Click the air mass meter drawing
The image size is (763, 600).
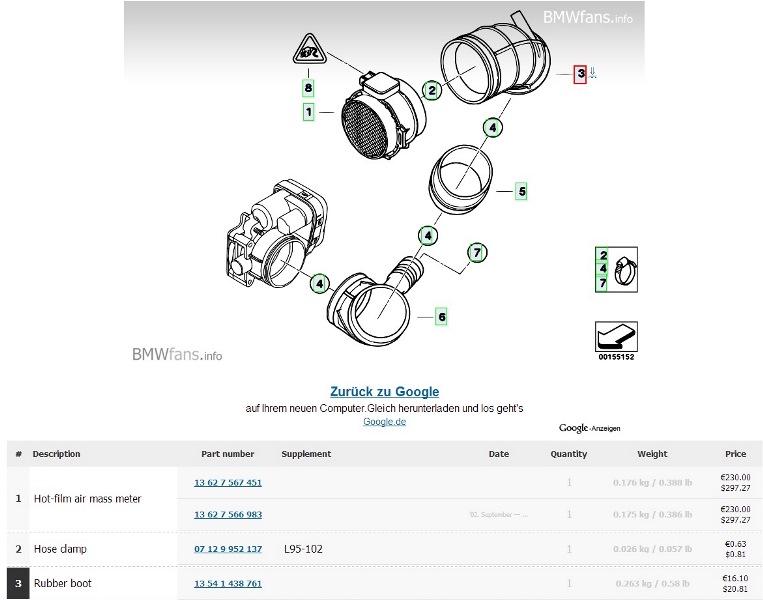(384, 116)
